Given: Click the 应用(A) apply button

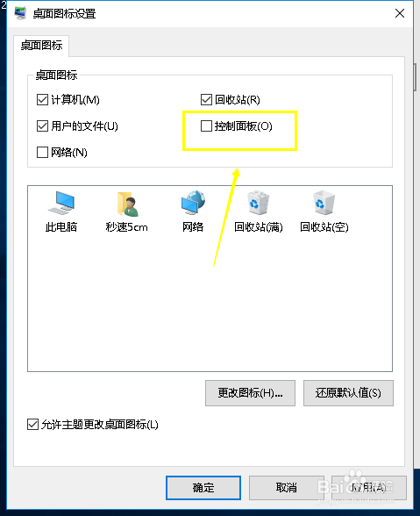Looking at the screenshot, I should (369, 487).
